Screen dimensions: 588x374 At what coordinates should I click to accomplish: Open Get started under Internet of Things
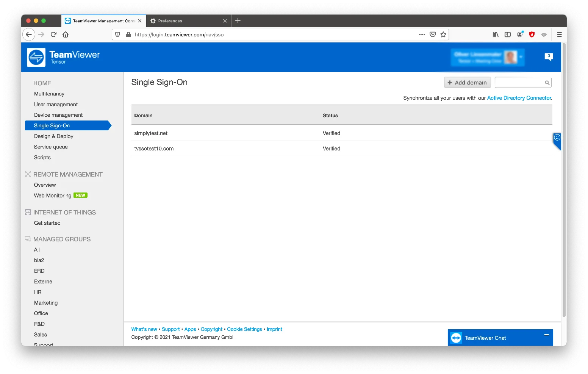[47, 223]
